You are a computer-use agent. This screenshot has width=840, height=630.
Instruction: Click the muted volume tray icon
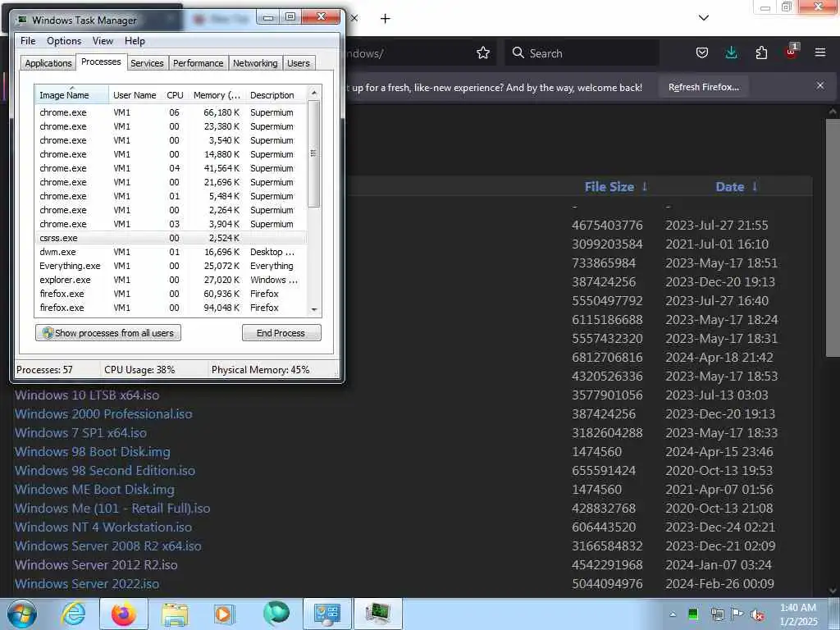[757, 615]
